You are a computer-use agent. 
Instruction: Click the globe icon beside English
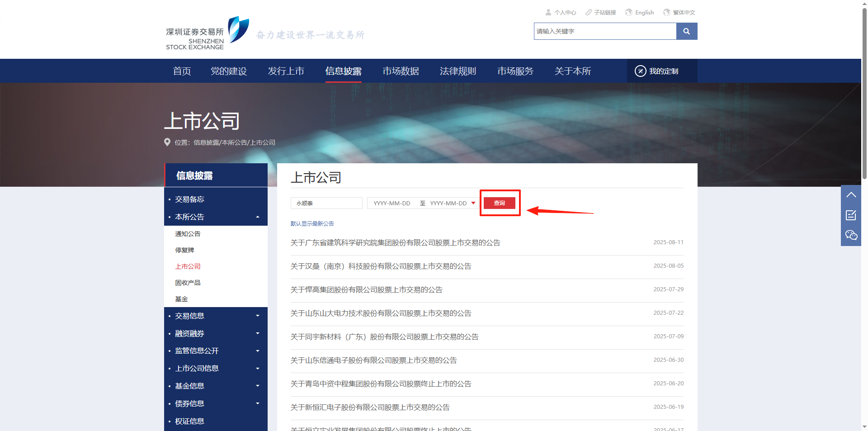click(x=629, y=12)
